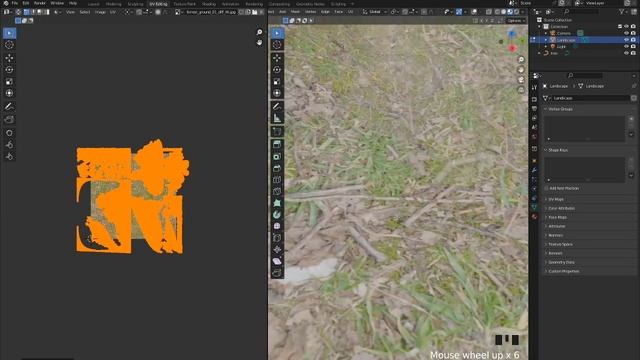This screenshot has height=360, width=640.
Task: Expand the Color Attributes panel
Action: click(561, 208)
